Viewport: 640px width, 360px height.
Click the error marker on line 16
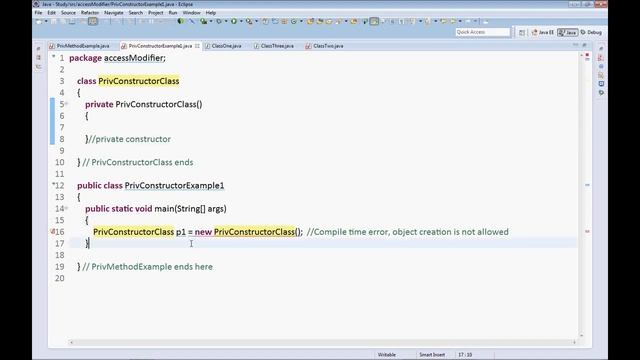click(x=52, y=231)
